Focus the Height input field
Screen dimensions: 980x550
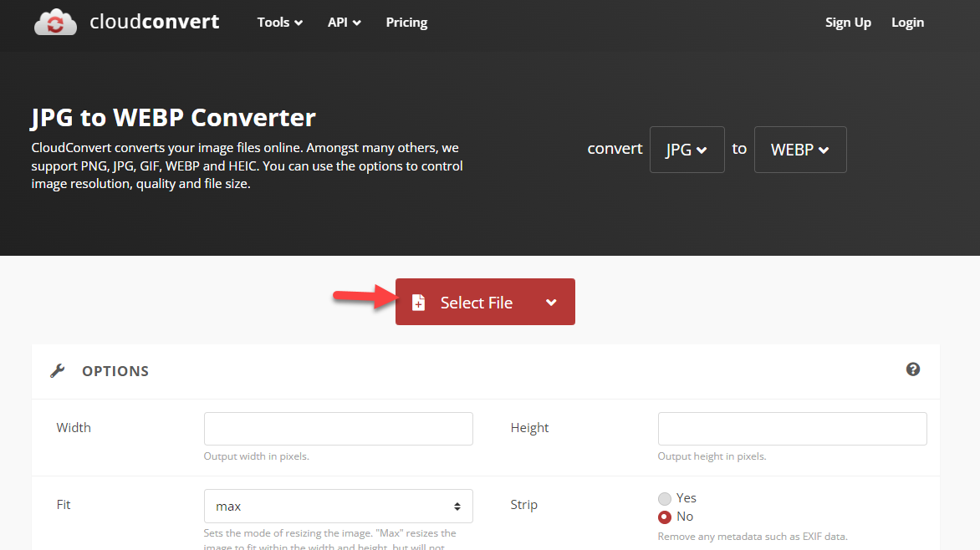pos(792,429)
